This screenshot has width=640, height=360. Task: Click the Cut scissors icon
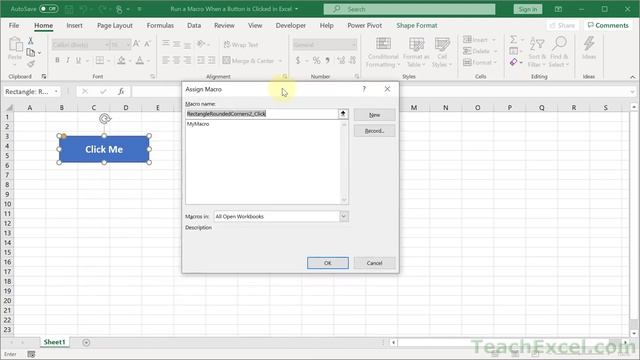(x=31, y=41)
